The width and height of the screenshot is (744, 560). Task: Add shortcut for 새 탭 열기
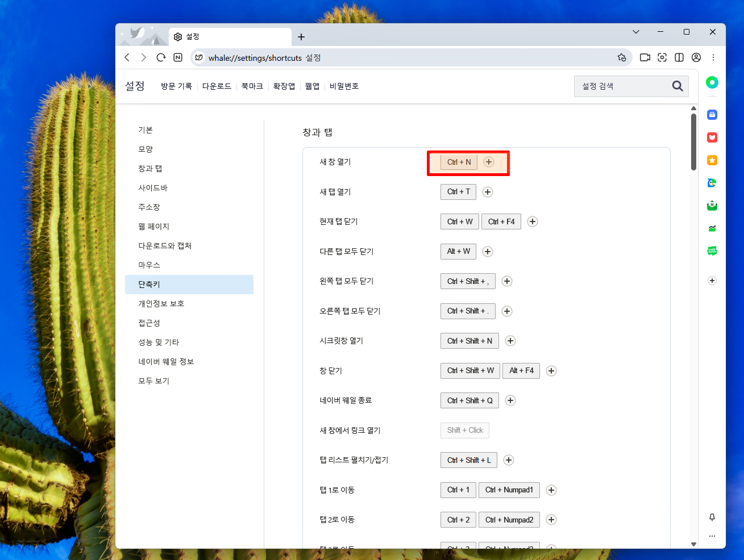click(x=488, y=192)
